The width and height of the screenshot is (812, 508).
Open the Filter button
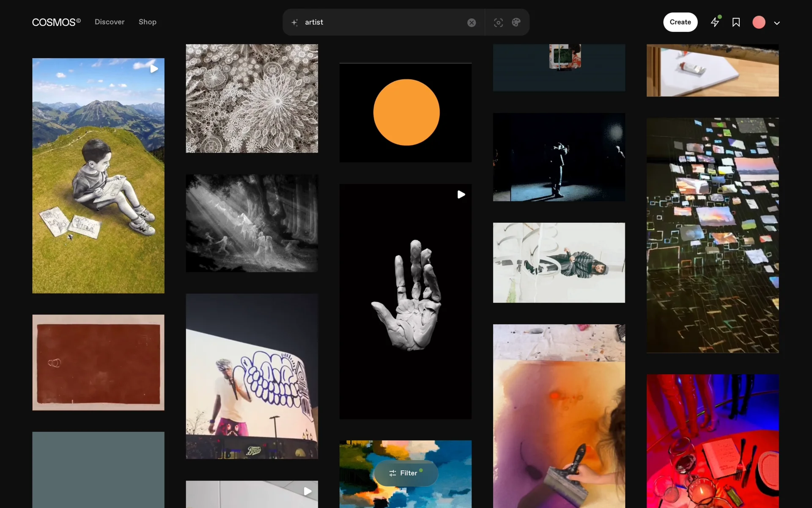(x=405, y=473)
